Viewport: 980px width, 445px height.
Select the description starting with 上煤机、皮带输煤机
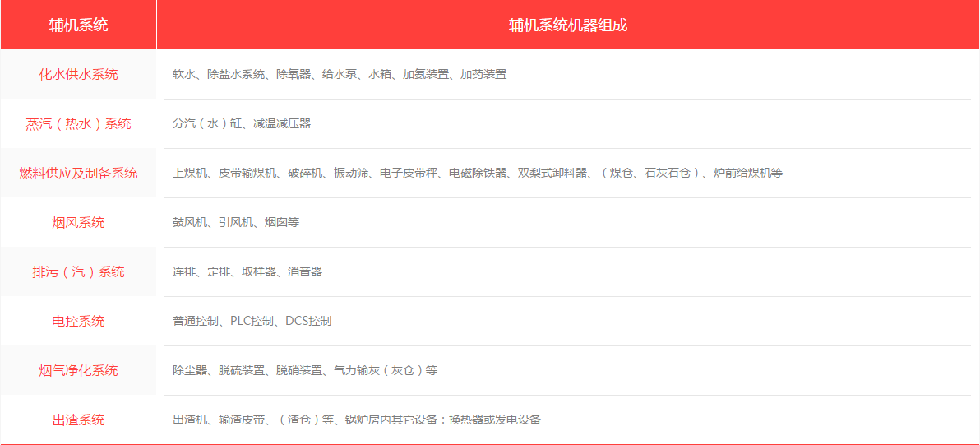tap(477, 173)
